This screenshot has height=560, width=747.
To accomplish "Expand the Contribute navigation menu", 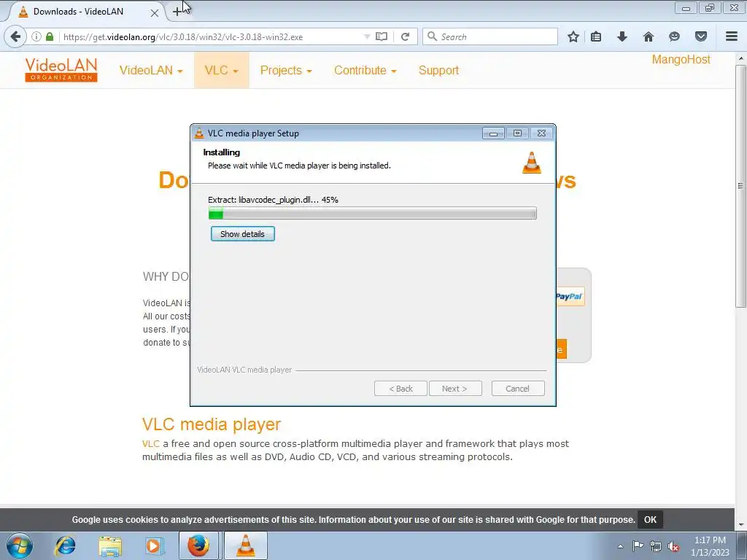I will click(x=365, y=71).
